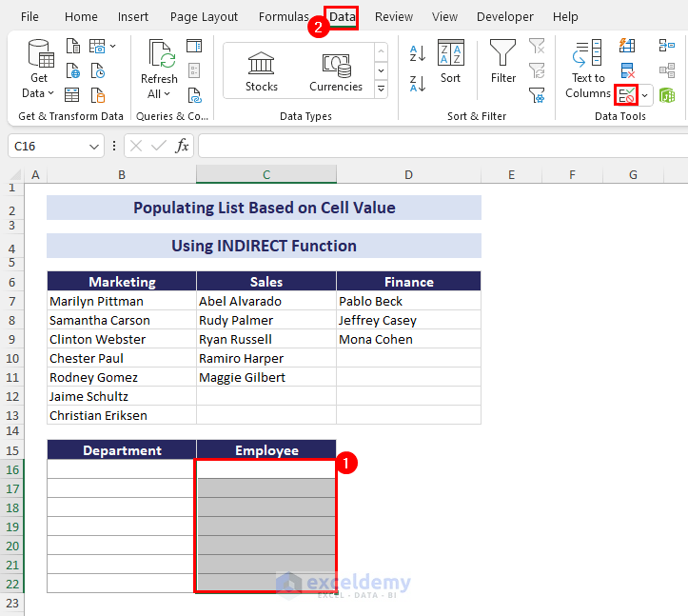Open the Sort dialog
Viewport: 688px width, 616px height.
click(451, 62)
